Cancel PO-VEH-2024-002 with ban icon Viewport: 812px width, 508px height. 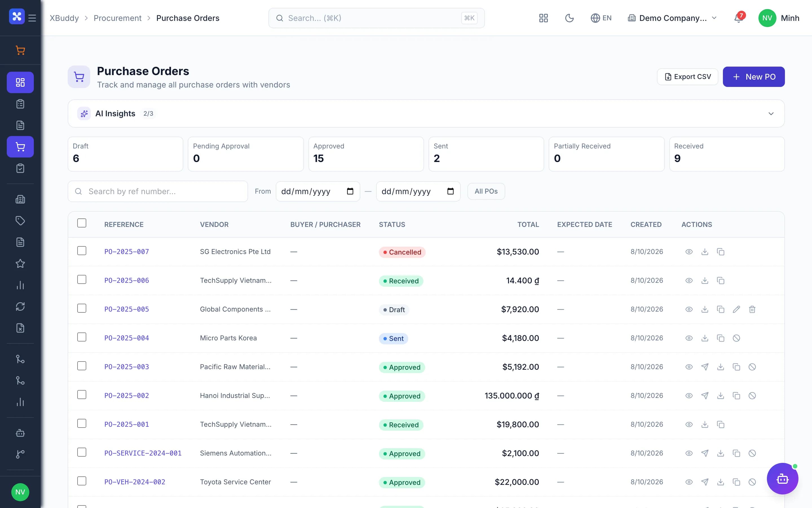click(752, 482)
